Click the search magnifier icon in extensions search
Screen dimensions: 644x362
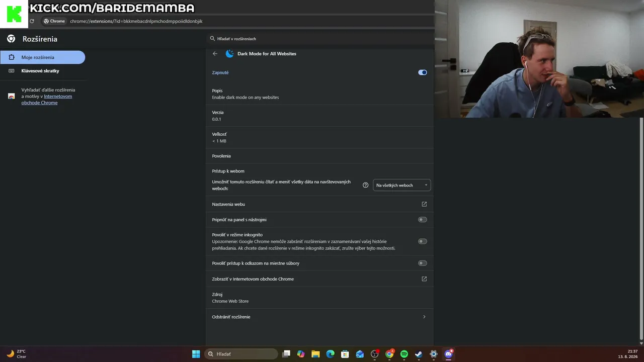(x=213, y=39)
